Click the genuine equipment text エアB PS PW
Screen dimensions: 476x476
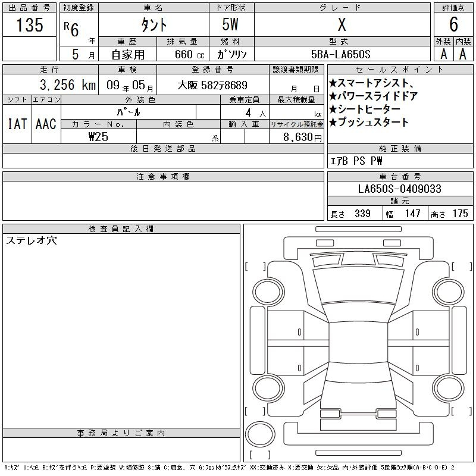pyautogui.click(x=356, y=161)
